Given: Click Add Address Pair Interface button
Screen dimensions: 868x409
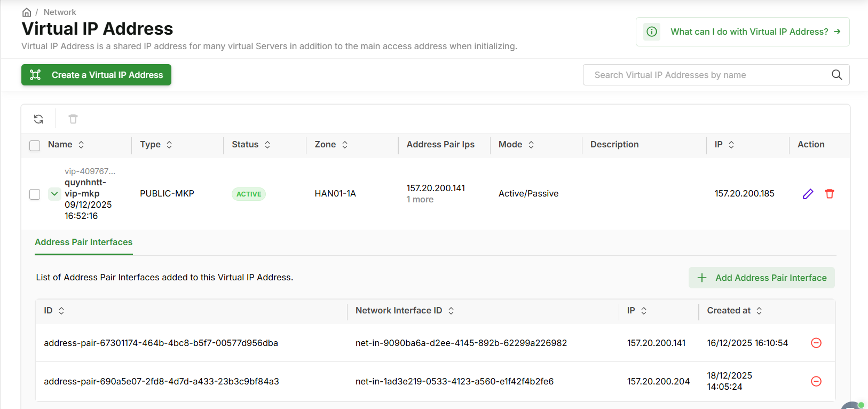Looking at the screenshot, I should pyautogui.click(x=761, y=278).
